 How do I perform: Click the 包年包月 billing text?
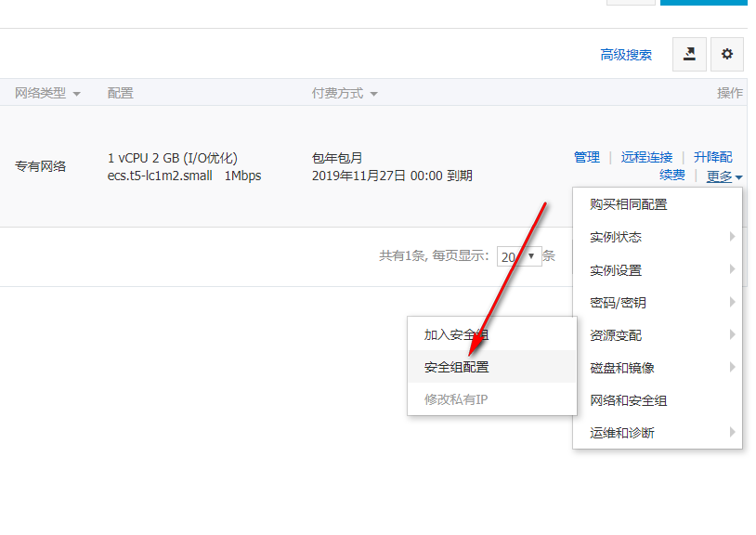[337, 158]
